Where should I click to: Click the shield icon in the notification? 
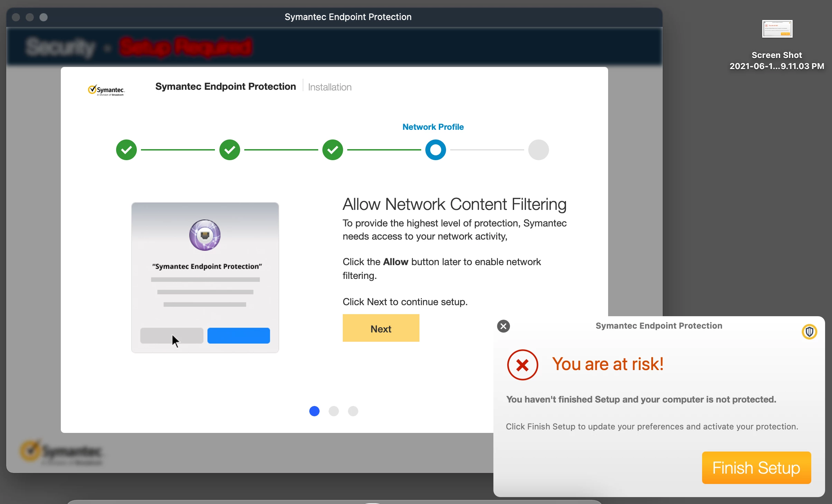click(809, 332)
